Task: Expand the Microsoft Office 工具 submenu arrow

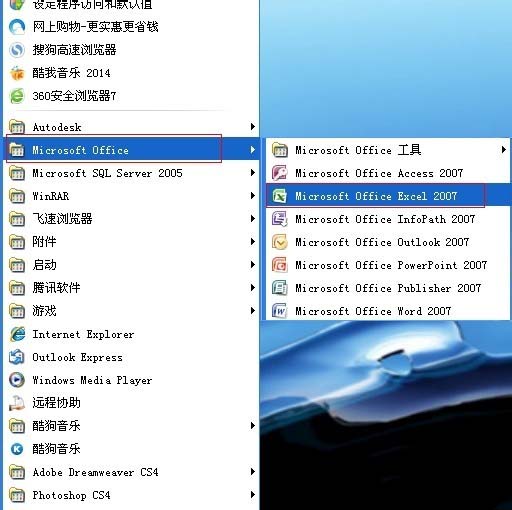Action: 504,150
